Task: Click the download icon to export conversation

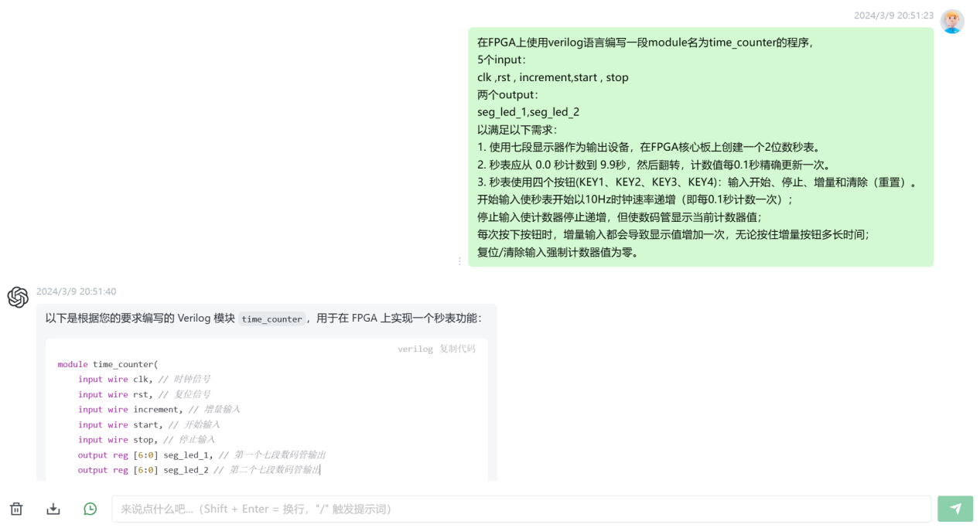Action: [53, 509]
